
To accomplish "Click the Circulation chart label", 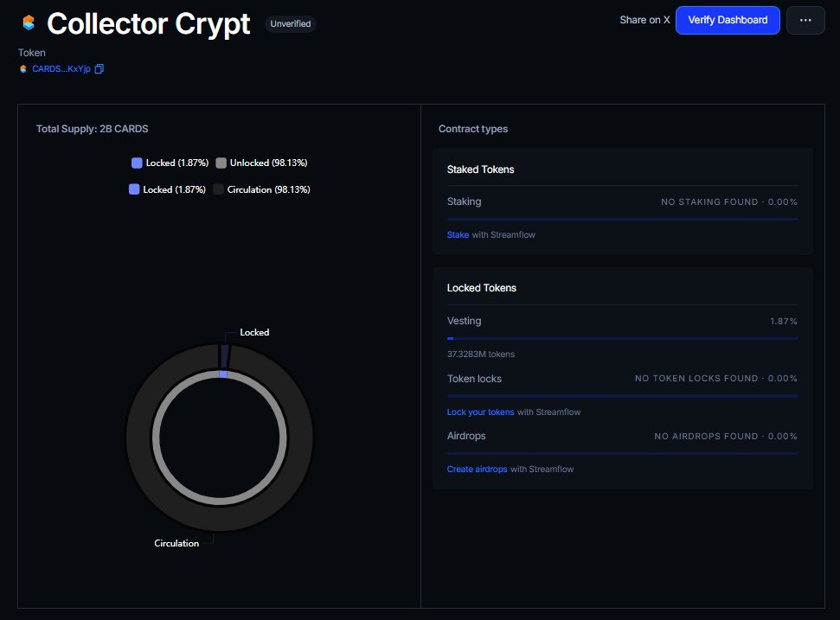I will point(176,543).
